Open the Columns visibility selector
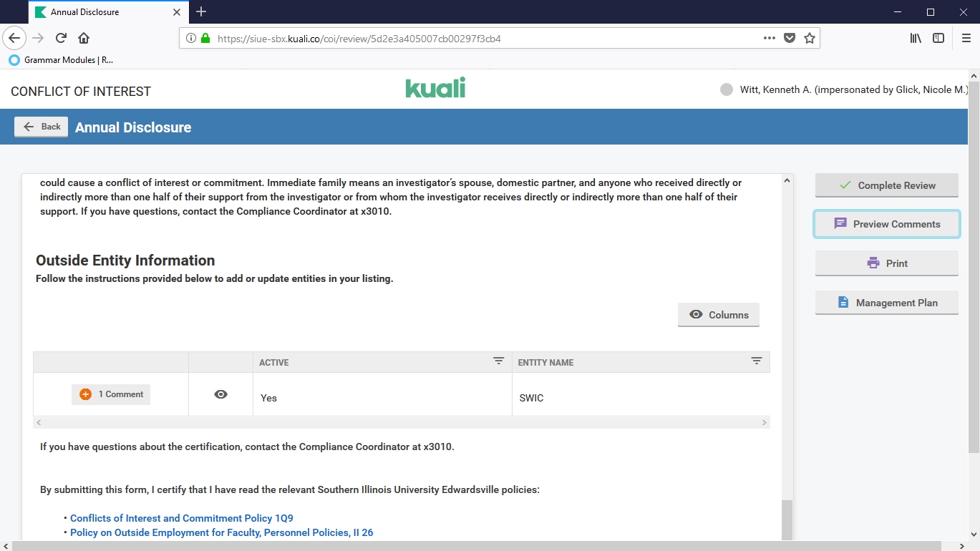The width and height of the screenshot is (980, 551). 718,315
